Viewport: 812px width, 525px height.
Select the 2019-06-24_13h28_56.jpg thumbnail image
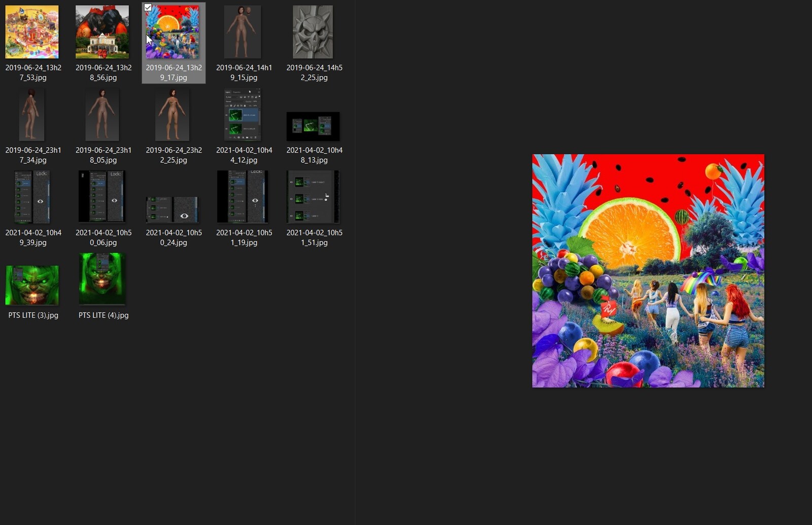[x=102, y=32]
